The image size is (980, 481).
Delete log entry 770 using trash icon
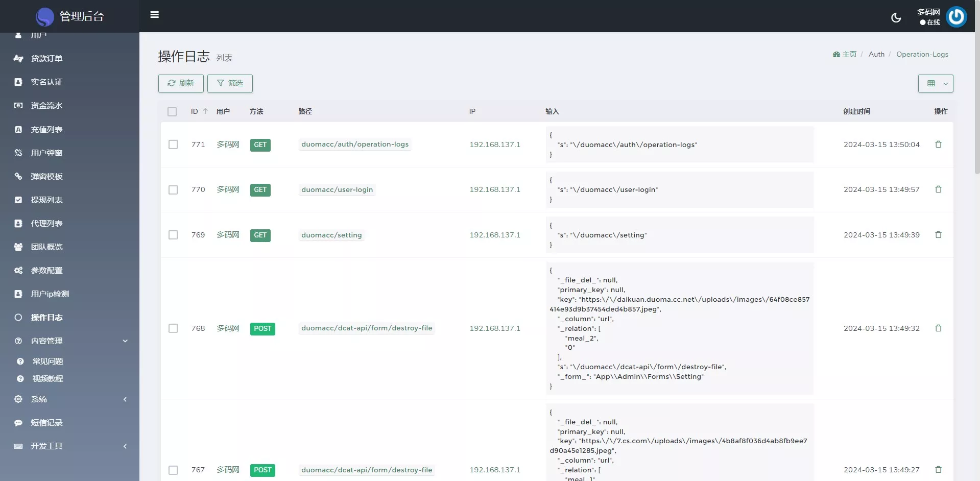pos(938,189)
